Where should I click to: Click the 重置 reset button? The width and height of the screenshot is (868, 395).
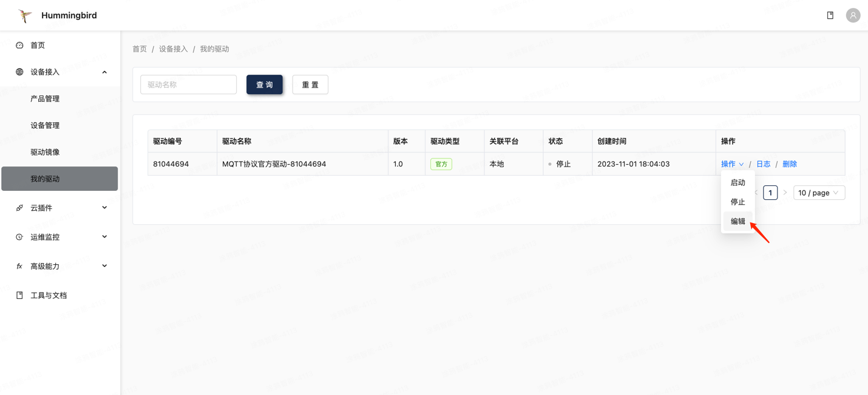click(310, 84)
